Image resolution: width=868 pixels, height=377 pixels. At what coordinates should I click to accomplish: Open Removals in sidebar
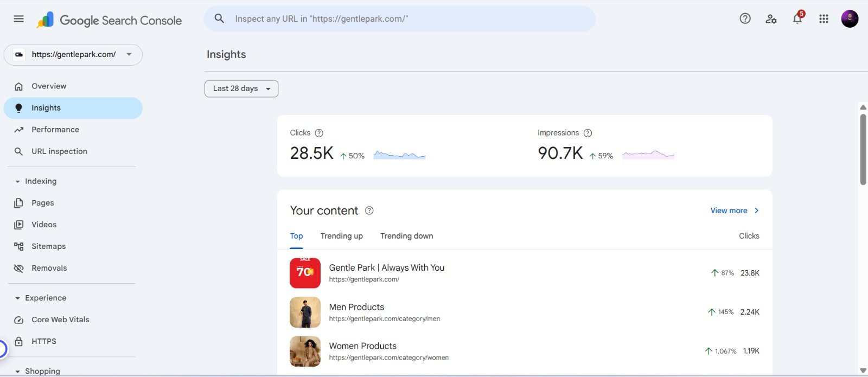pyautogui.click(x=73, y=268)
